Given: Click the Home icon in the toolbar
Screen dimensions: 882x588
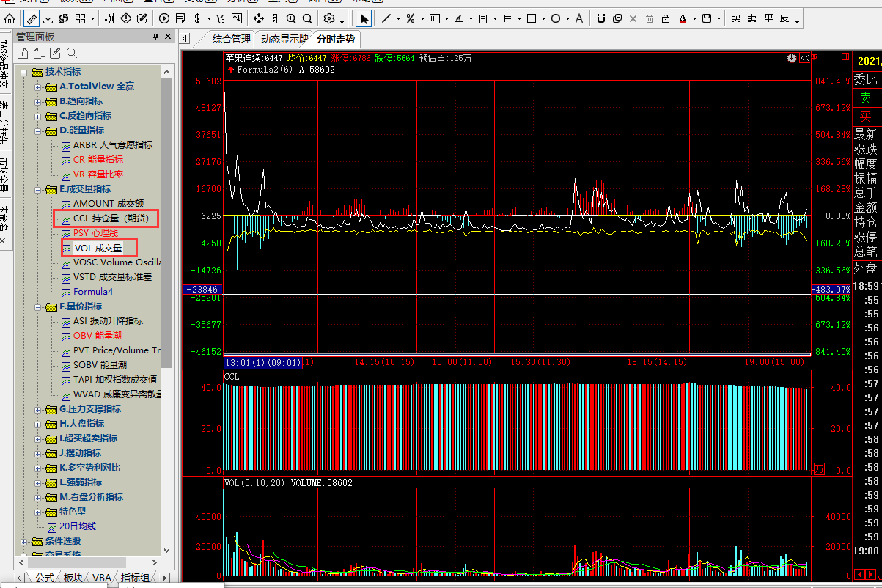Looking at the screenshot, I should click(10, 18).
